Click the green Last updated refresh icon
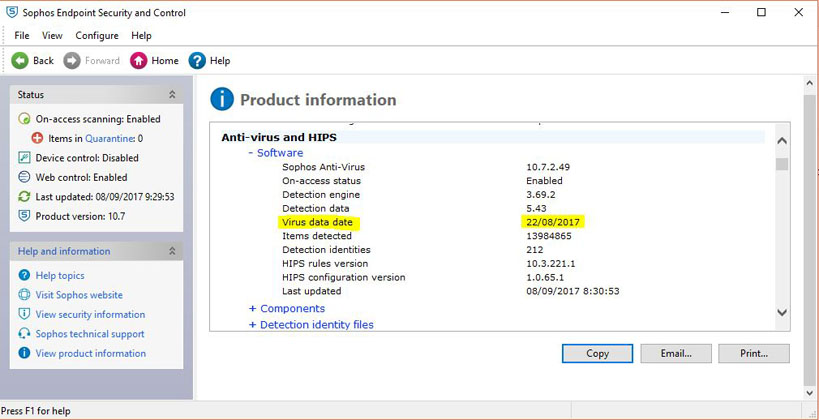819x420 pixels. [24, 196]
